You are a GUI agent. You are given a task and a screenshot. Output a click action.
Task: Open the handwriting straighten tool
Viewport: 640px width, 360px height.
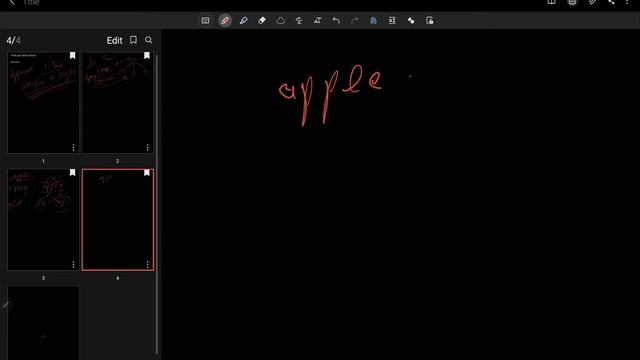pyautogui.click(x=299, y=20)
